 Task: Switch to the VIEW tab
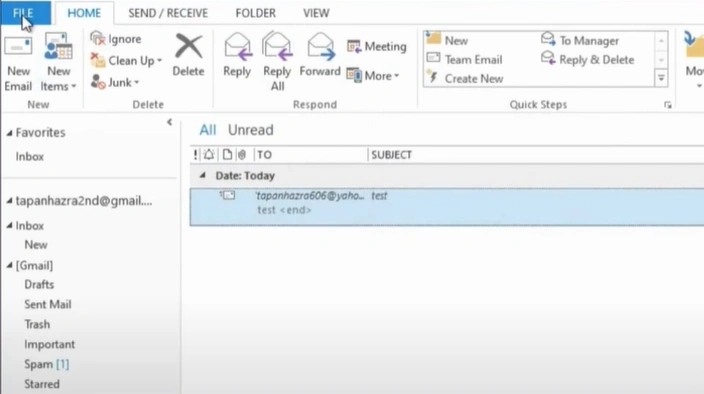pyautogui.click(x=316, y=13)
